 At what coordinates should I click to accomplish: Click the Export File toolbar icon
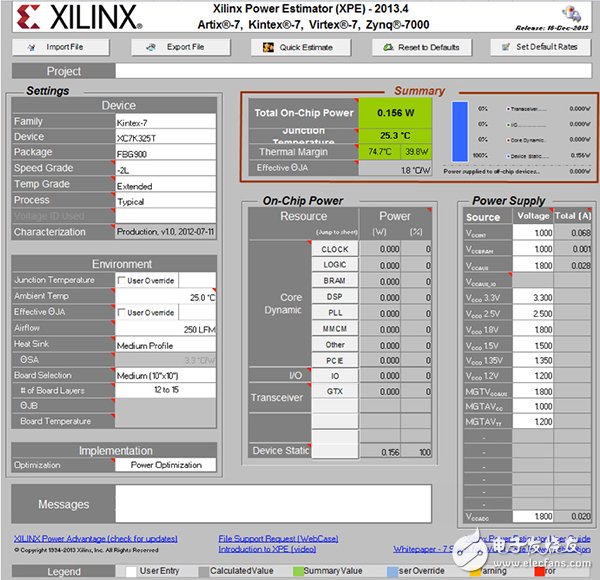pyautogui.click(x=151, y=47)
